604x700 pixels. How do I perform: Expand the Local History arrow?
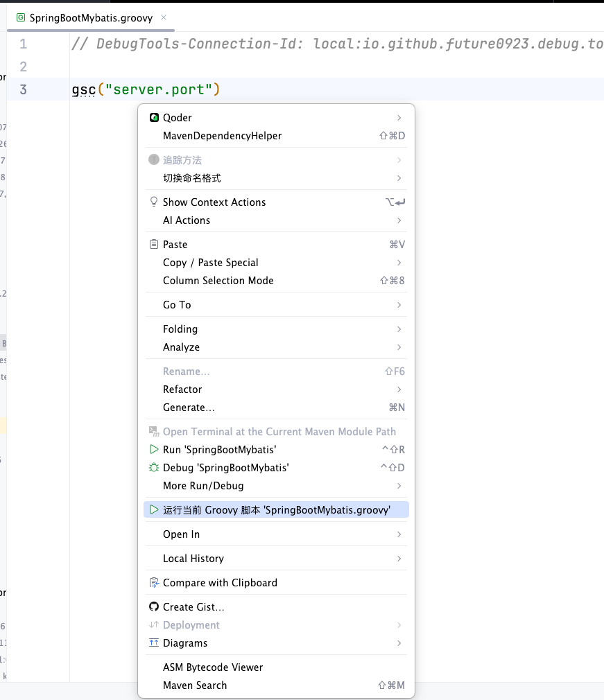click(399, 559)
